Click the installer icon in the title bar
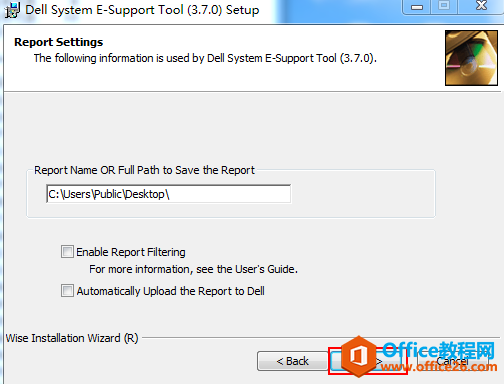 [12, 10]
